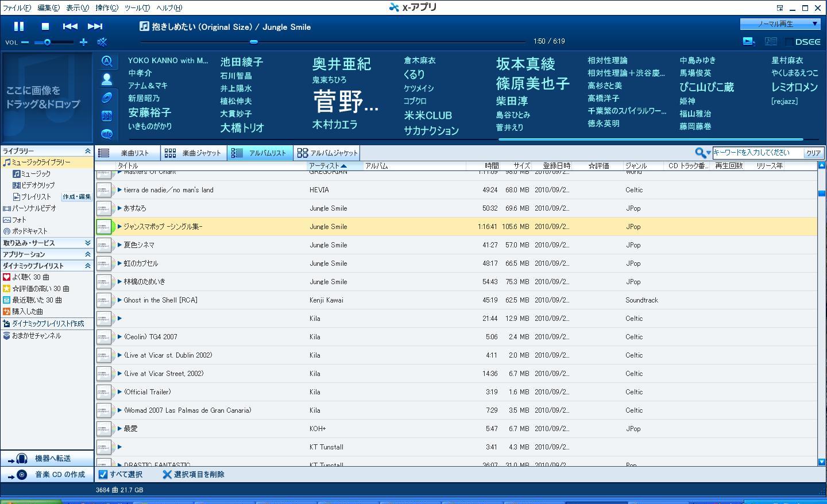The width and height of the screenshot is (827, 504).
Task: Expand the 夏色シネマ album row
Action: click(x=119, y=245)
